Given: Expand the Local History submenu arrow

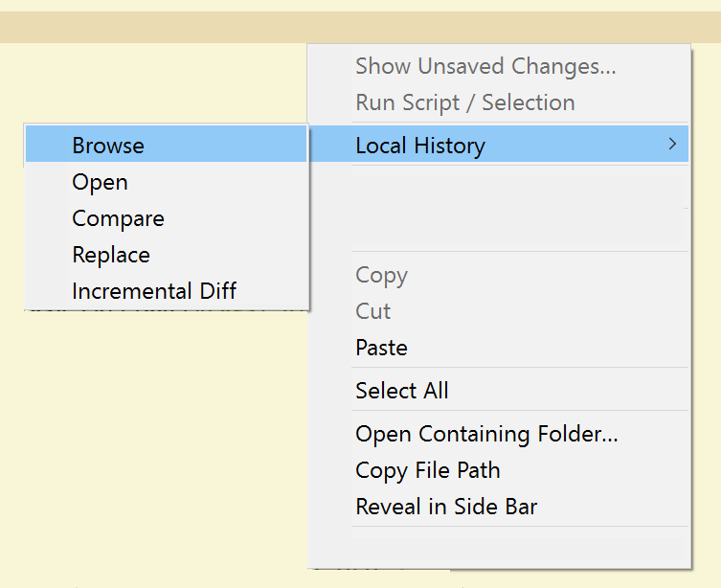Looking at the screenshot, I should coord(672,145).
